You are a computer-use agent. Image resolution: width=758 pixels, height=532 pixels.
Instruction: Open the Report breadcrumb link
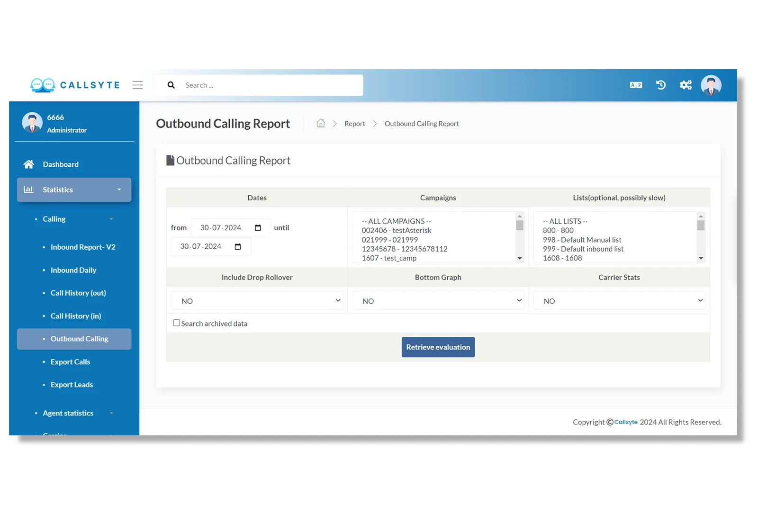click(x=354, y=123)
